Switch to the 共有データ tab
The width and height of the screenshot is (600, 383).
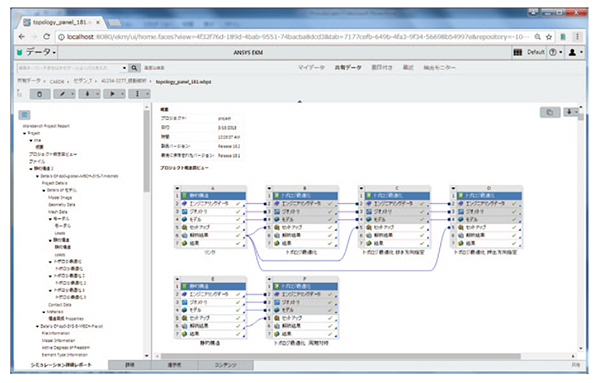(x=348, y=68)
